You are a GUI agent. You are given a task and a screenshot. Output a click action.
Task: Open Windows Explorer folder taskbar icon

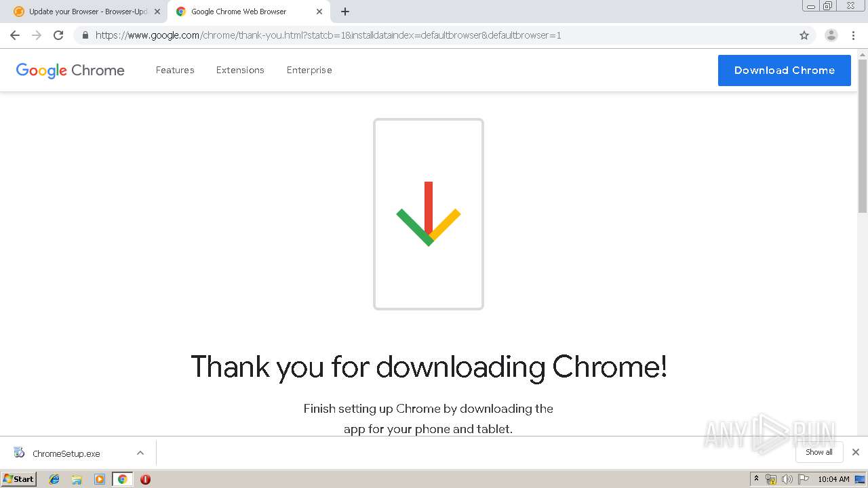(77, 479)
